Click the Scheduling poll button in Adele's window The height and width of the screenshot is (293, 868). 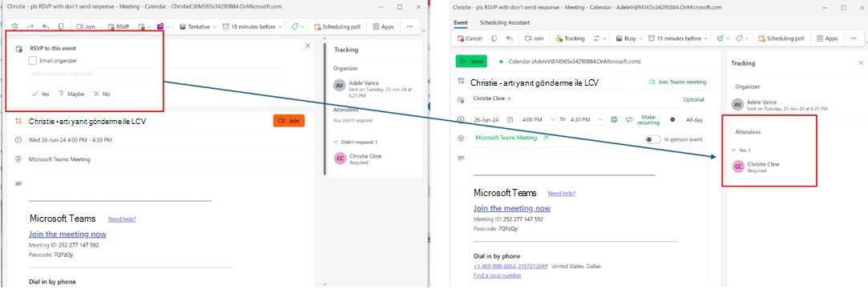[781, 38]
